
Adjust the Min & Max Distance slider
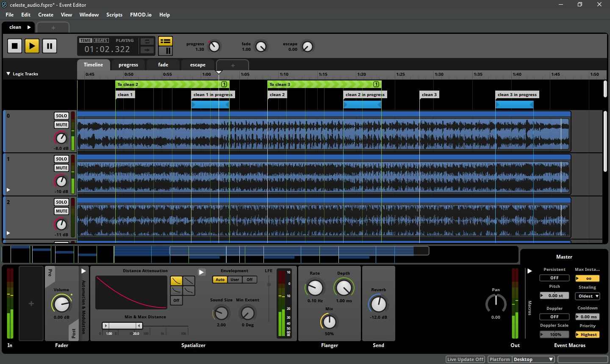coord(122,325)
